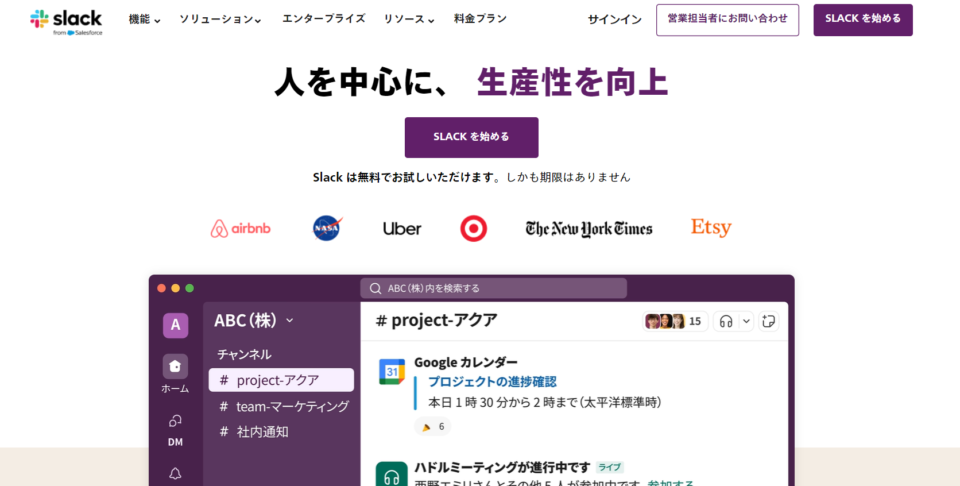Open the 機能 dropdown menu

[x=144, y=20]
